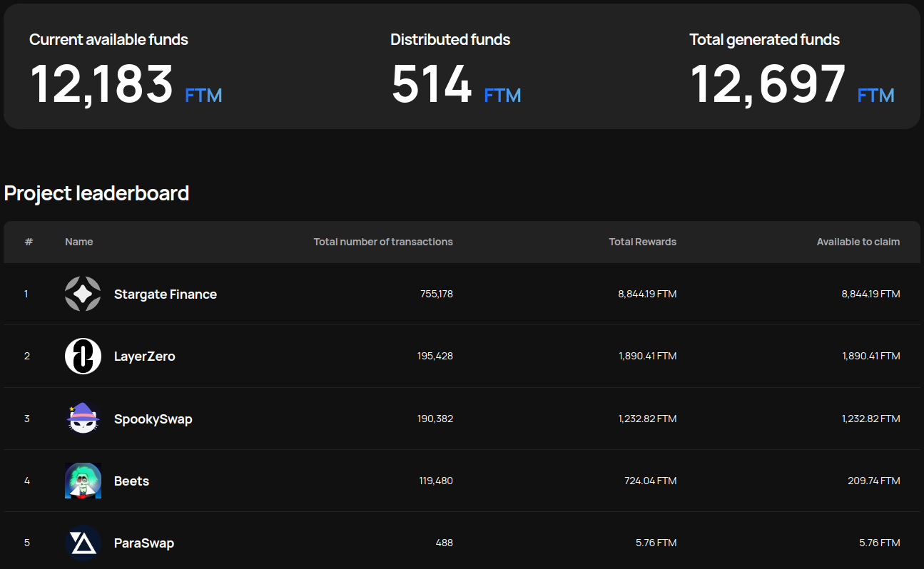The height and width of the screenshot is (569, 924).
Task: Select the 190,382 transactions cell
Action: pyautogui.click(x=435, y=419)
